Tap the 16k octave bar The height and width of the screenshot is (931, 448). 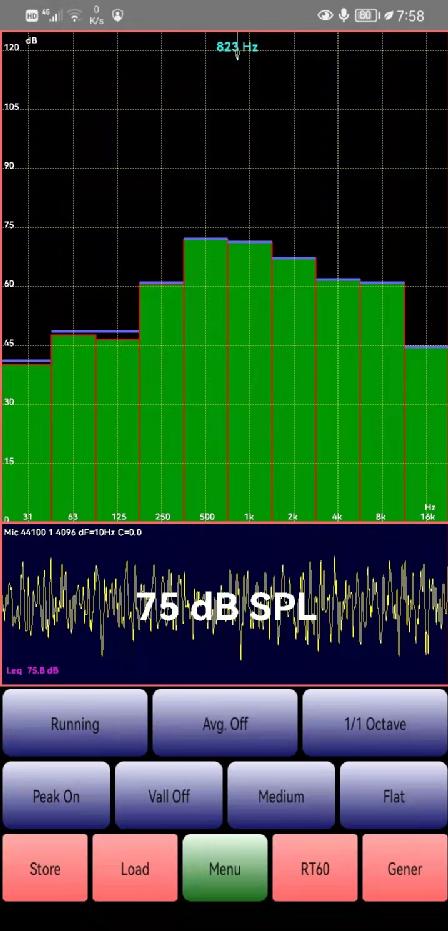click(x=426, y=434)
